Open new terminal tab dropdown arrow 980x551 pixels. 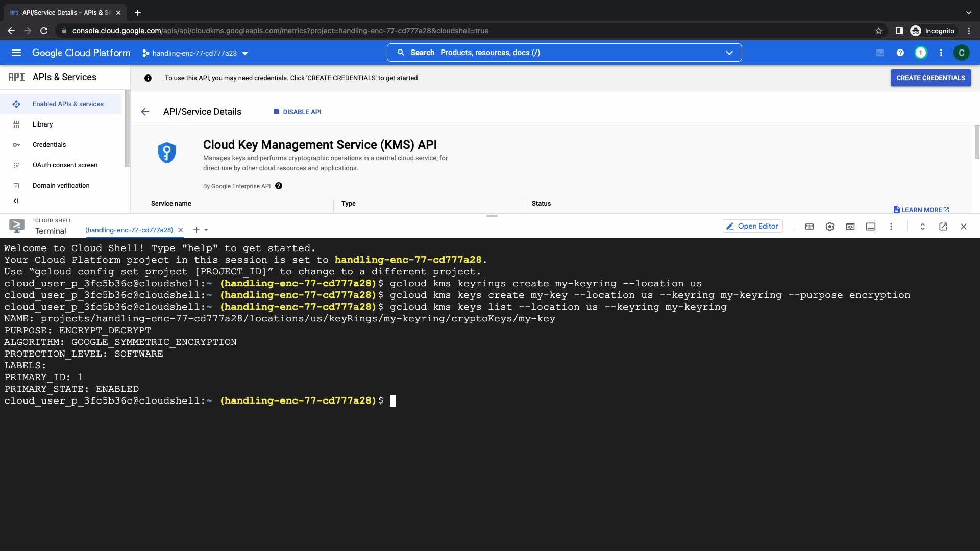(206, 230)
